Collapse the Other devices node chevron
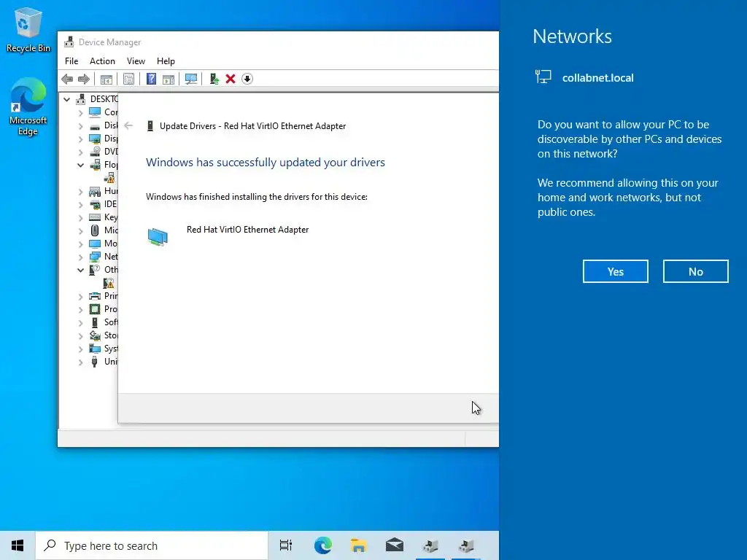747x560 pixels. 80,270
